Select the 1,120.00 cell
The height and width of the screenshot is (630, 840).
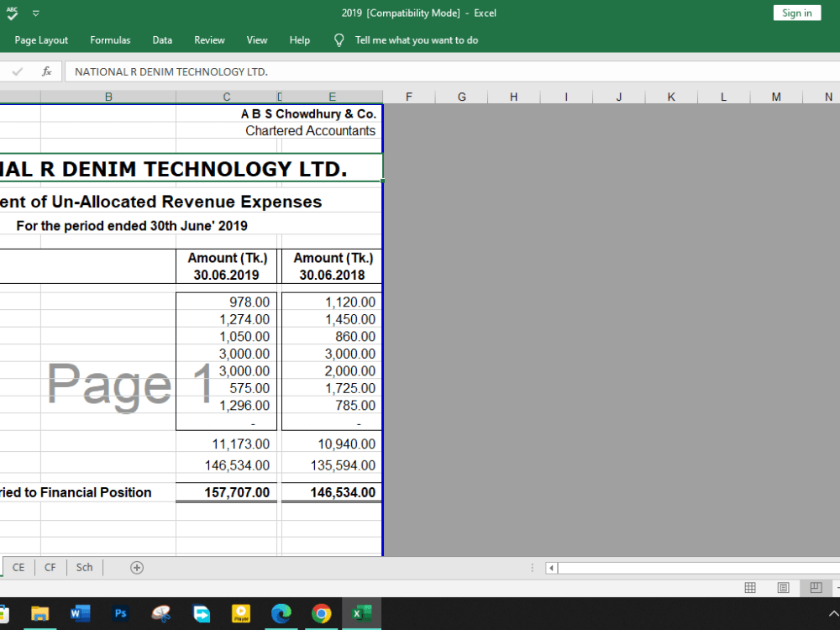(x=332, y=302)
